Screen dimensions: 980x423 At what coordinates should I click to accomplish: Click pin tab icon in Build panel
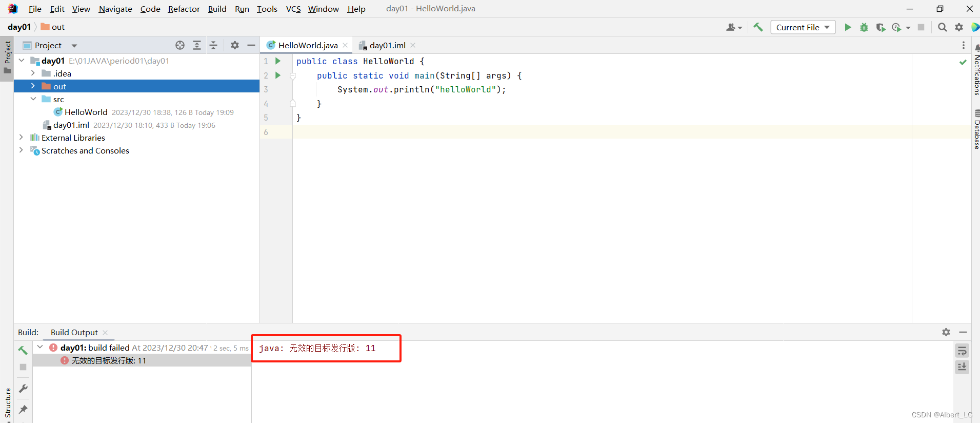click(x=23, y=409)
